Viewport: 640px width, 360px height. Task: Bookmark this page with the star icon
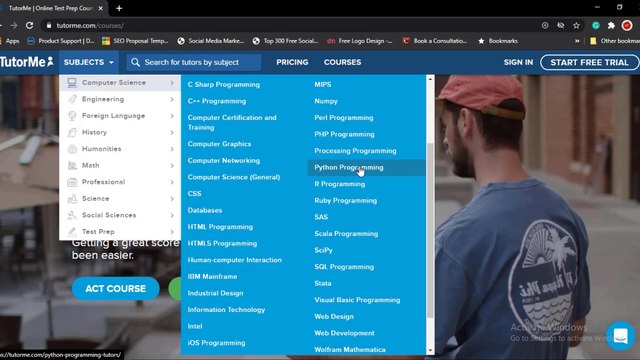coord(576,25)
